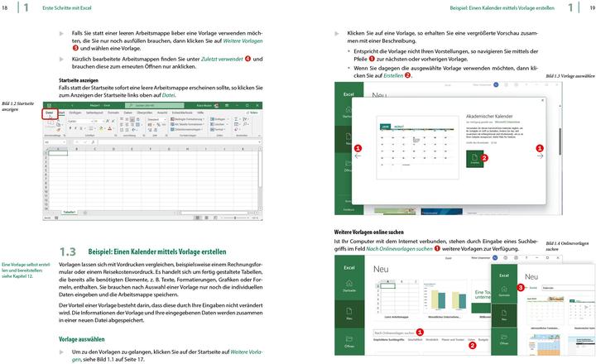This screenshot has width=596, height=364.
Task: Click the Listen suggested search link
Action: [x=471, y=340]
